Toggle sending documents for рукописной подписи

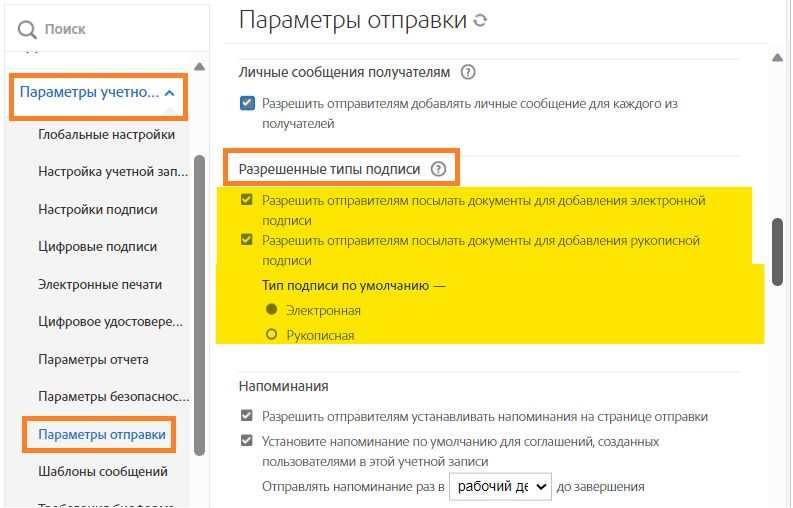247,239
